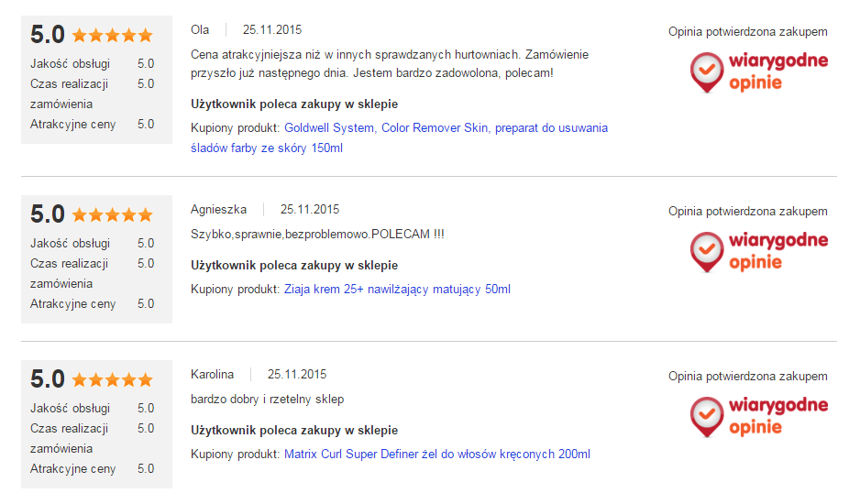The image size is (849, 504).
Task: Click "Opinia potwierdzona zakupem" text in Ola's review
Action: click(747, 32)
